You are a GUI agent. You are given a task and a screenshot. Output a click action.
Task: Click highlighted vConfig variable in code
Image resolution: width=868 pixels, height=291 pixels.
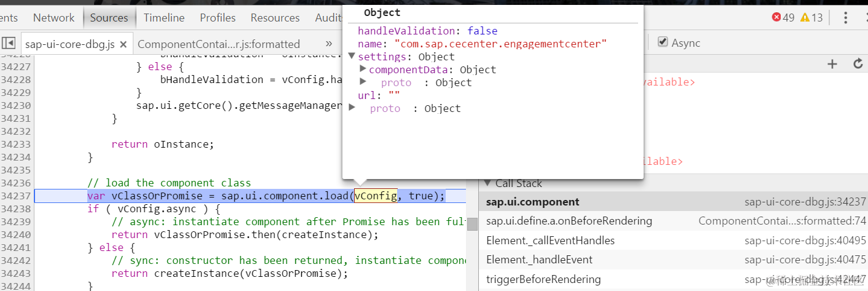click(x=376, y=196)
